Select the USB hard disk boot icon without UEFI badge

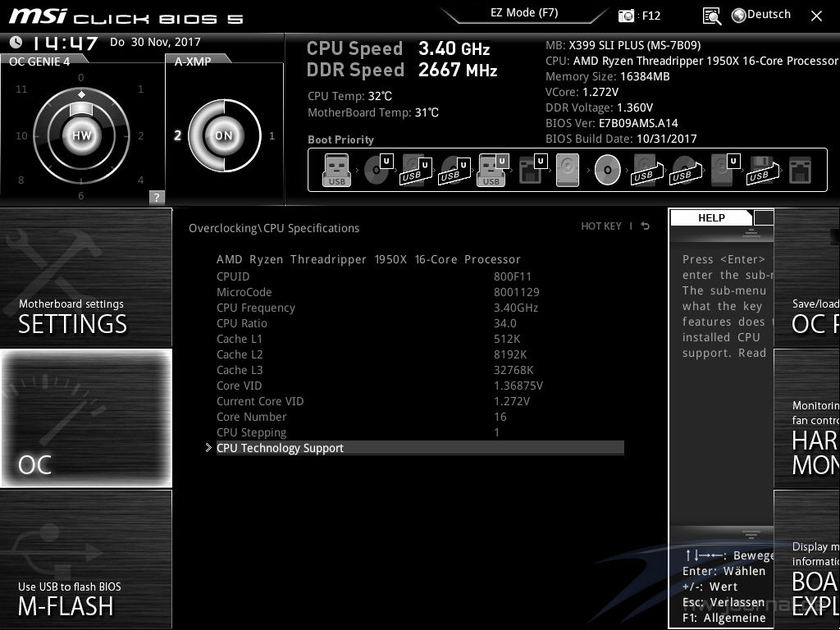pos(648,170)
